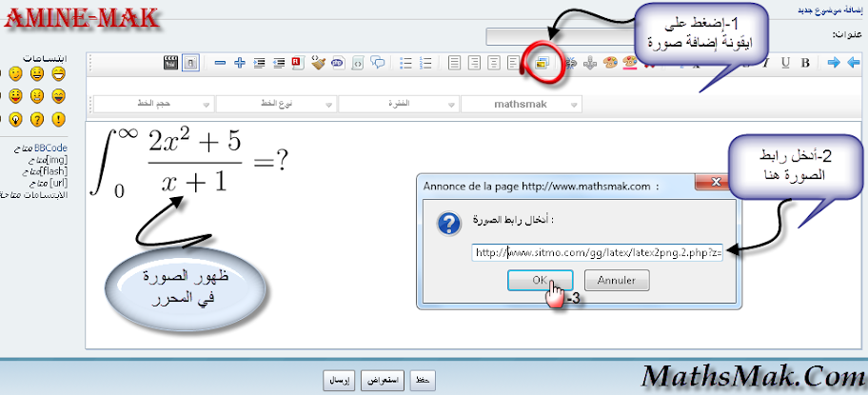Click Annuler to cancel the dialog
Image resolution: width=868 pixels, height=395 pixels.
[x=617, y=280]
